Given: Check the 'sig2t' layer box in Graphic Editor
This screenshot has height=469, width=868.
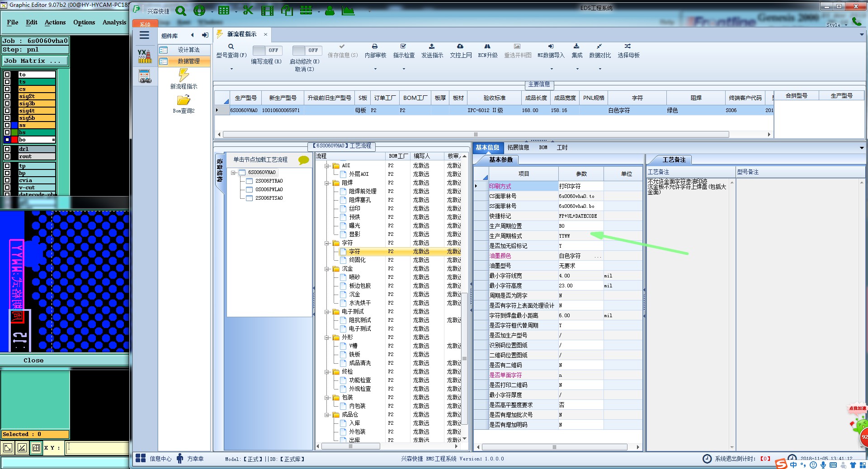Looking at the screenshot, I should pos(7,96).
